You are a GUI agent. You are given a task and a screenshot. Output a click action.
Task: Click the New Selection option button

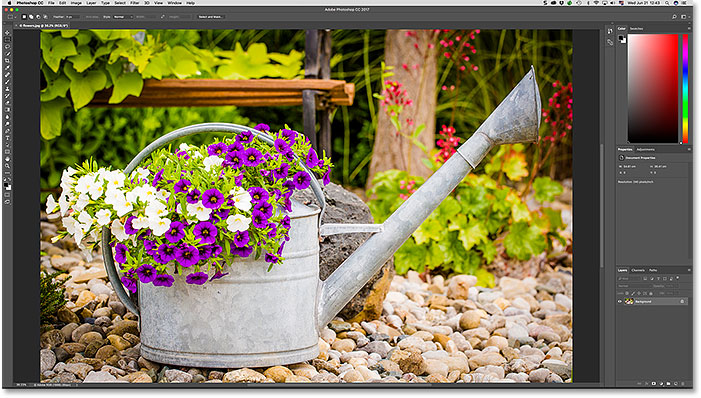pyautogui.click(x=24, y=17)
